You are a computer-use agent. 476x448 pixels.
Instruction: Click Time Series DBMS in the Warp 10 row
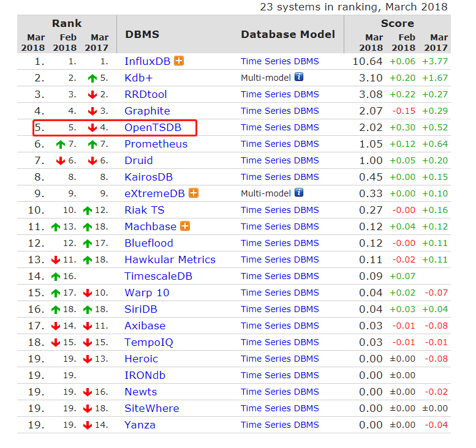tap(280, 293)
